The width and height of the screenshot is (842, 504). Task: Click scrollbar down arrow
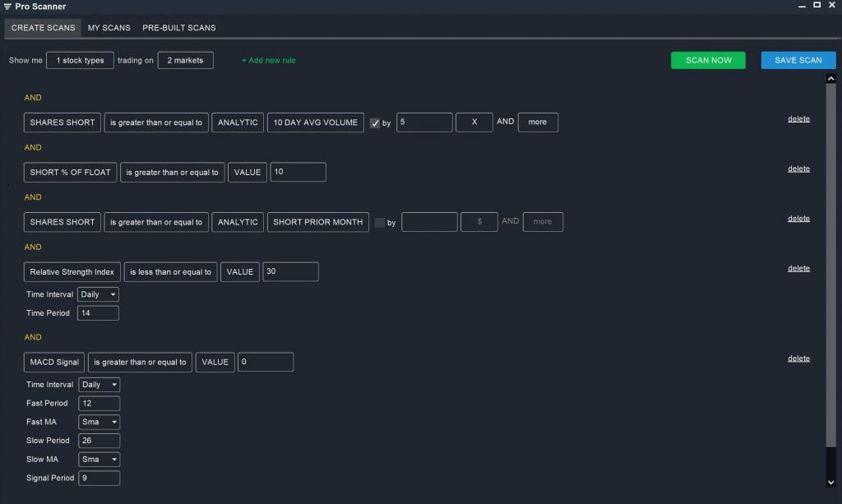point(830,483)
